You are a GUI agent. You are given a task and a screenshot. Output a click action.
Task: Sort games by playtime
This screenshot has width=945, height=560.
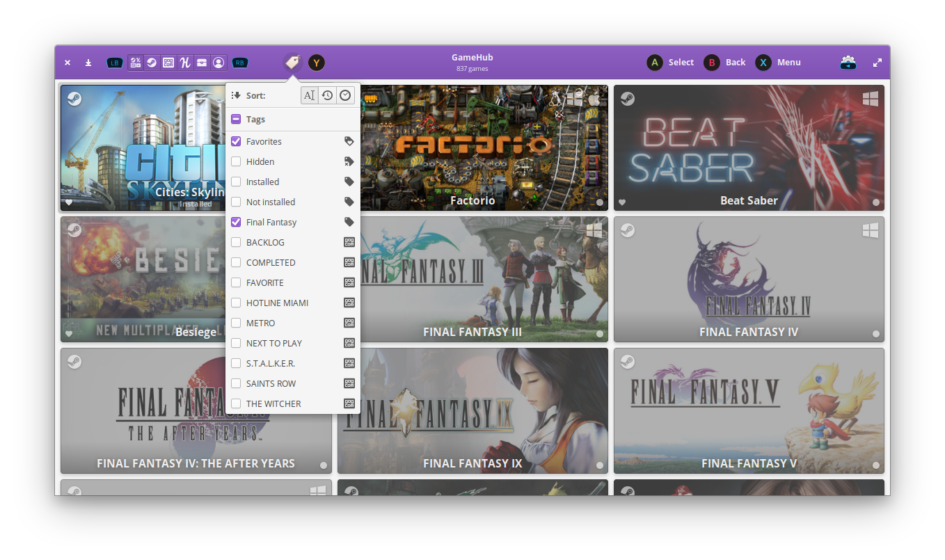coord(346,95)
